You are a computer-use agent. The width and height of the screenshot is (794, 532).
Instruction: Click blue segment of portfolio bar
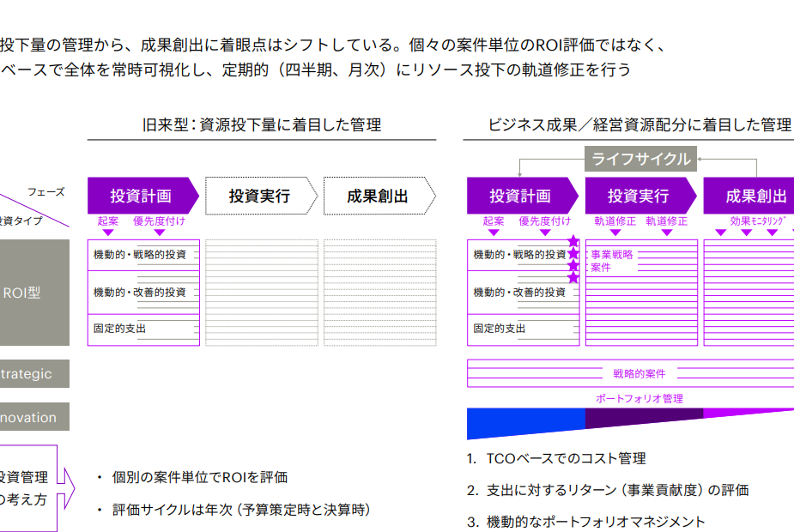(x=526, y=423)
